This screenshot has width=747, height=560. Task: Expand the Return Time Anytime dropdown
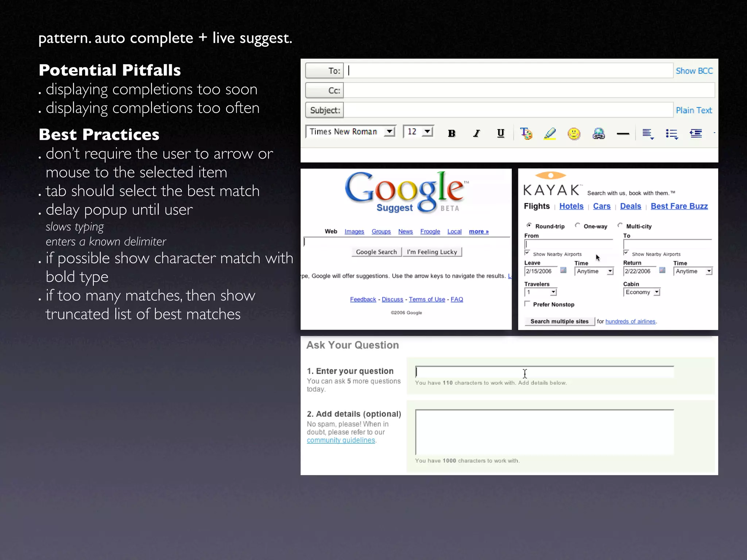click(x=693, y=271)
